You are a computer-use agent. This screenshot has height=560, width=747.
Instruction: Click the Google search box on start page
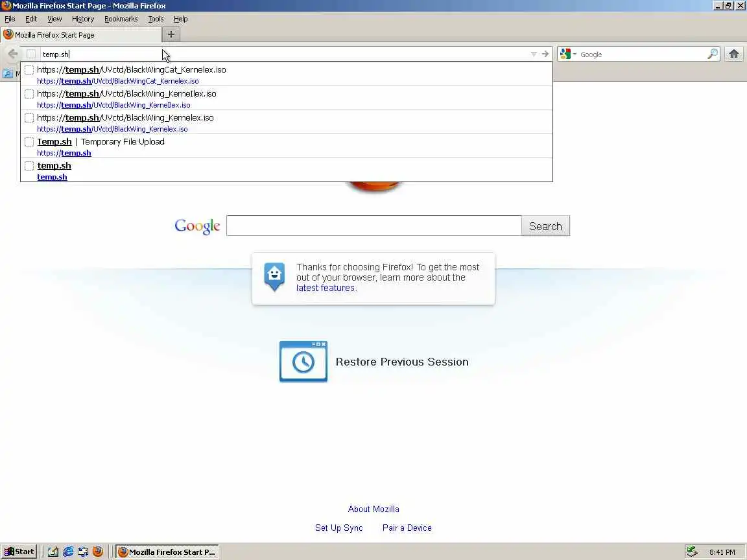tap(374, 226)
